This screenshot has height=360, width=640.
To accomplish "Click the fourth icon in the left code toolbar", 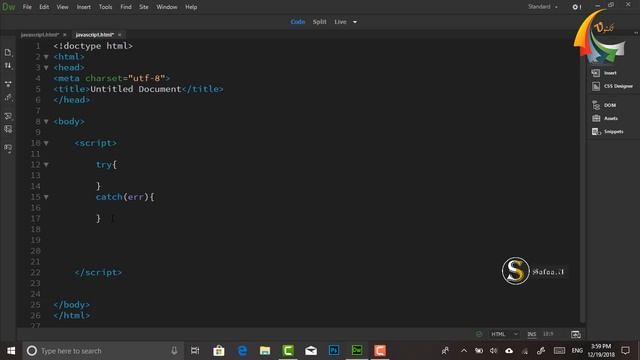I will (x=8, y=98).
